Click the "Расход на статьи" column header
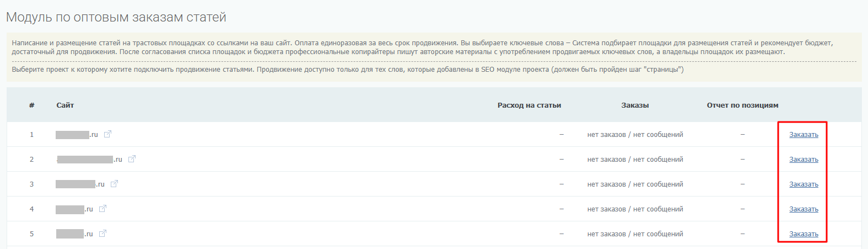The image size is (868, 249). [x=529, y=105]
